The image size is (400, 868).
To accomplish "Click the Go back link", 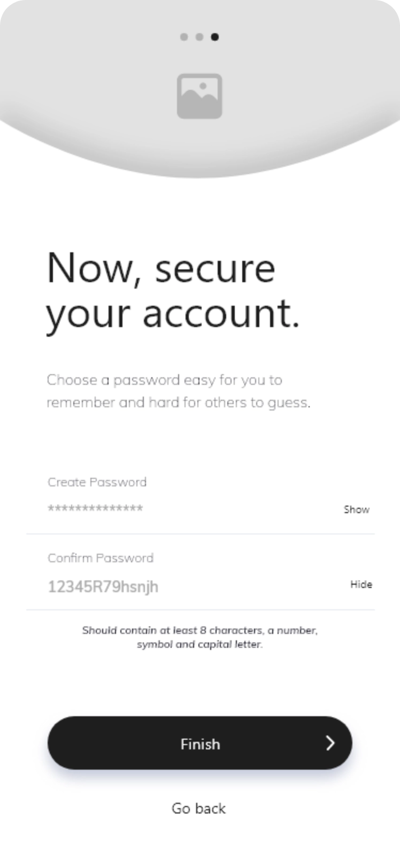I will pos(198,808).
